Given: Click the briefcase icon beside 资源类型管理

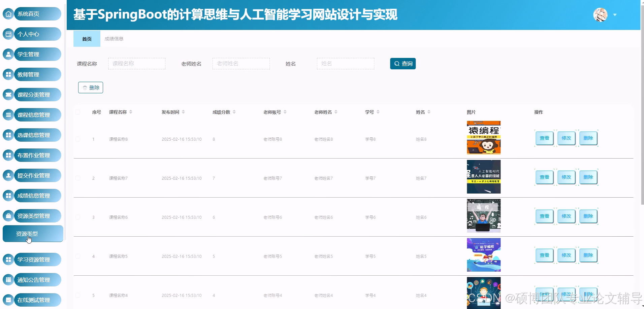Looking at the screenshot, I should [8, 216].
